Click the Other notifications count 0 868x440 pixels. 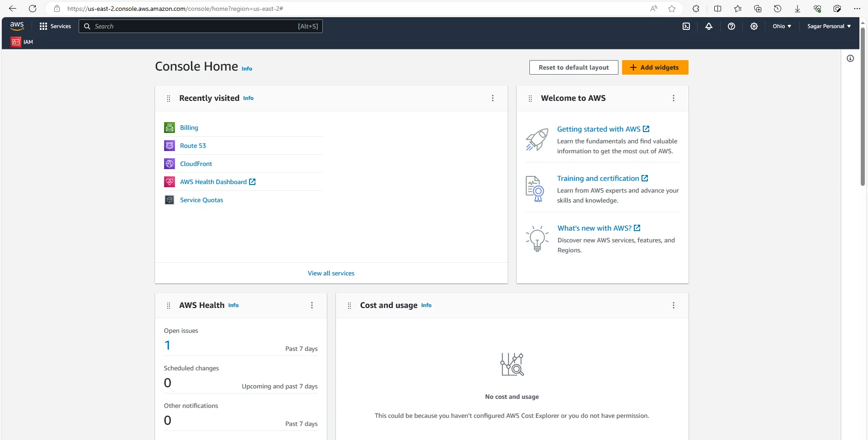[168, 421]
